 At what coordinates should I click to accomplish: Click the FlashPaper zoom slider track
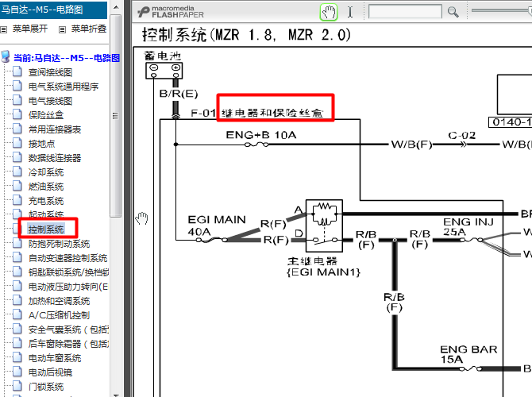pyautogui.click(x=502, y=10)
